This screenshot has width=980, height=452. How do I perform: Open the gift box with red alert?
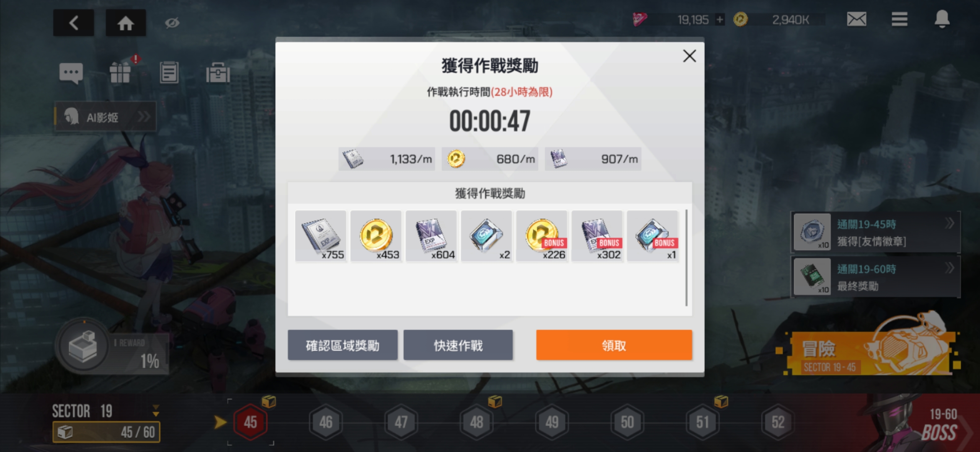coord(121,72)
